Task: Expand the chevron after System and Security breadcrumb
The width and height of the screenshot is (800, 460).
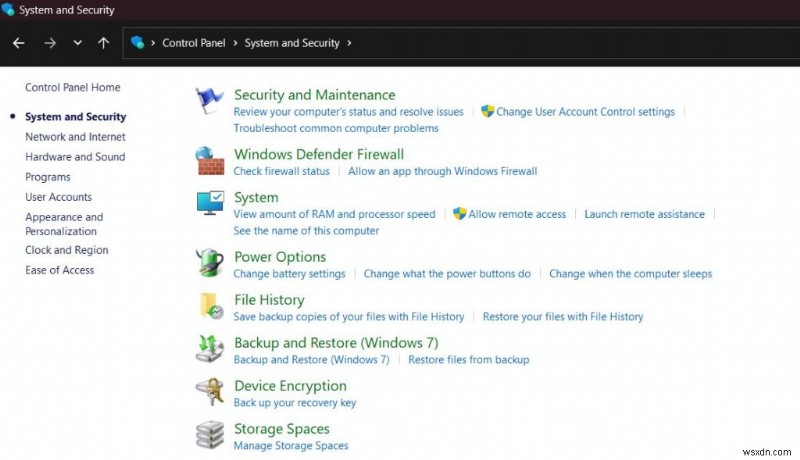Action: point(349,43)
